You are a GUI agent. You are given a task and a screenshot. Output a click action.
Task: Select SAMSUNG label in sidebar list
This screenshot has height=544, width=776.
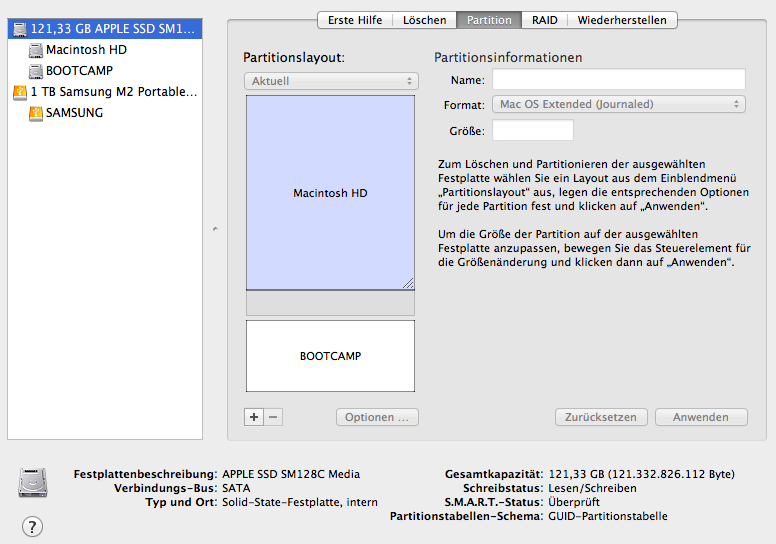pos(74,113)
